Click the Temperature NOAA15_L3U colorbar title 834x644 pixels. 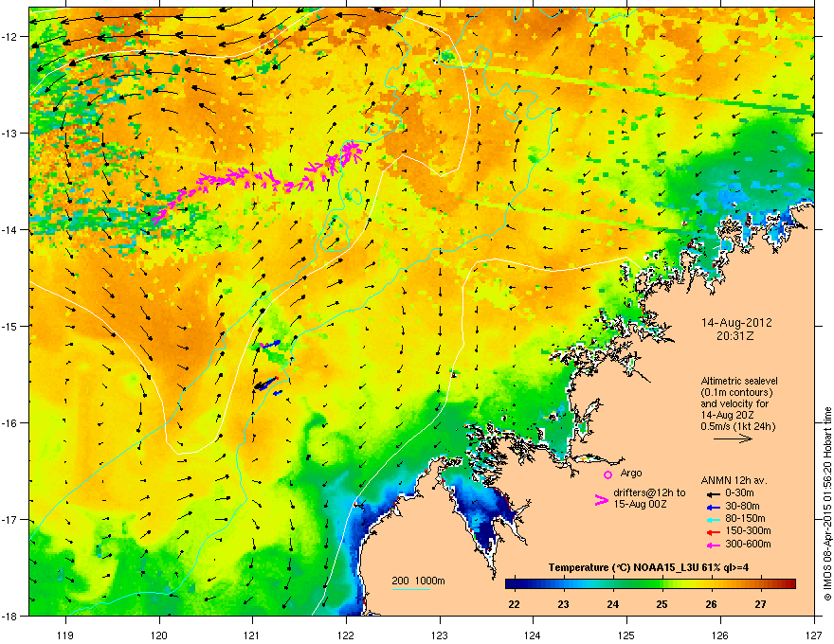(648, 567)
